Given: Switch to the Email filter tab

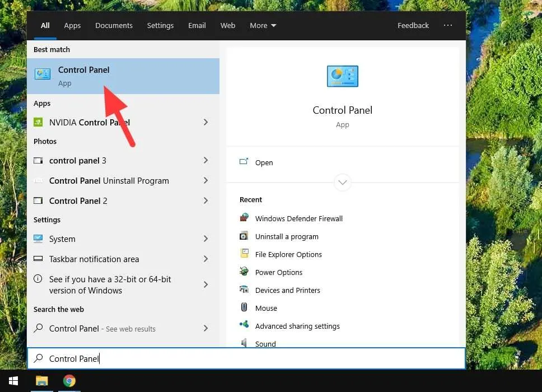Looking at the screenshot, I should [x=197, y=26].
